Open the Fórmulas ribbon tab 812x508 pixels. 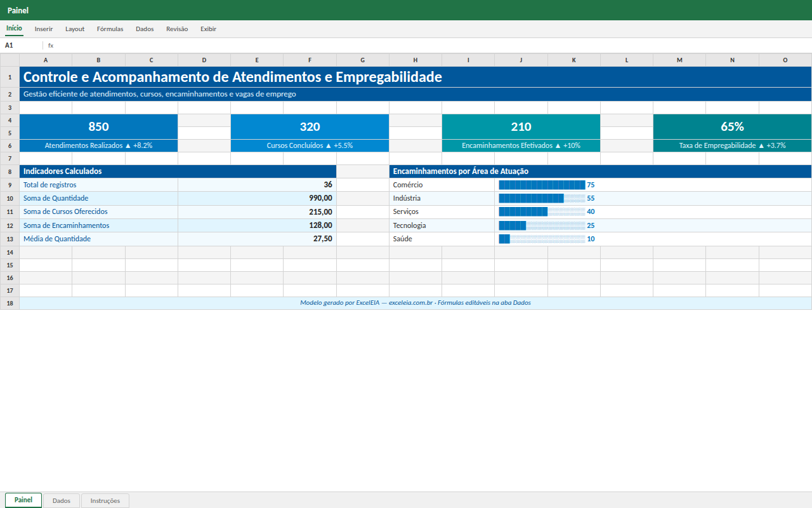tap(110, 29)
